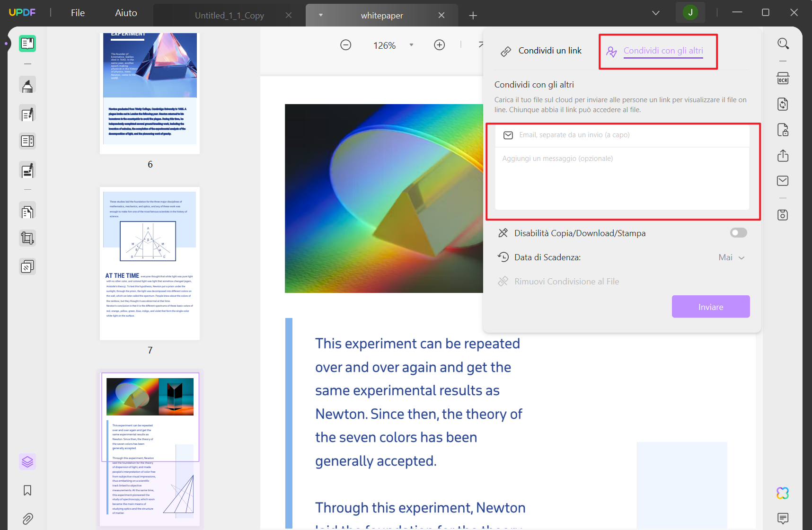
Task: Run OCR text recognition
Action: tap(783, 78)
